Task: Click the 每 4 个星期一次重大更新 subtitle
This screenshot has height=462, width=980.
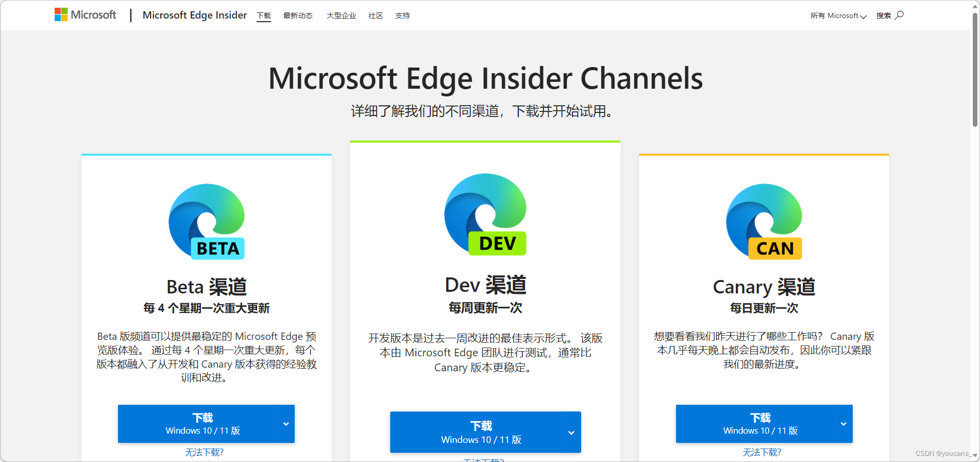Action: [207, 308]
